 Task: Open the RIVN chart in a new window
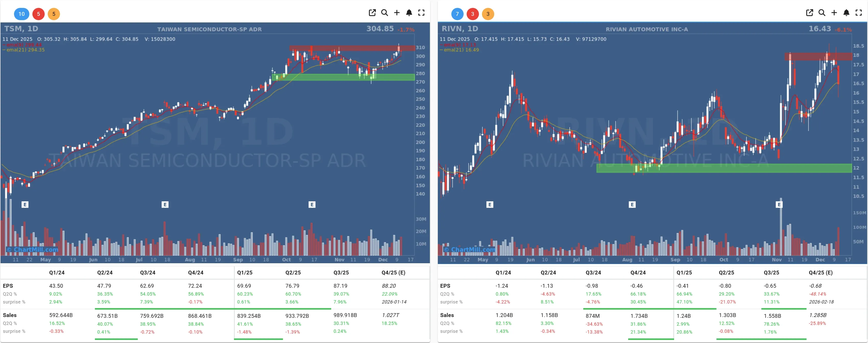809,13
